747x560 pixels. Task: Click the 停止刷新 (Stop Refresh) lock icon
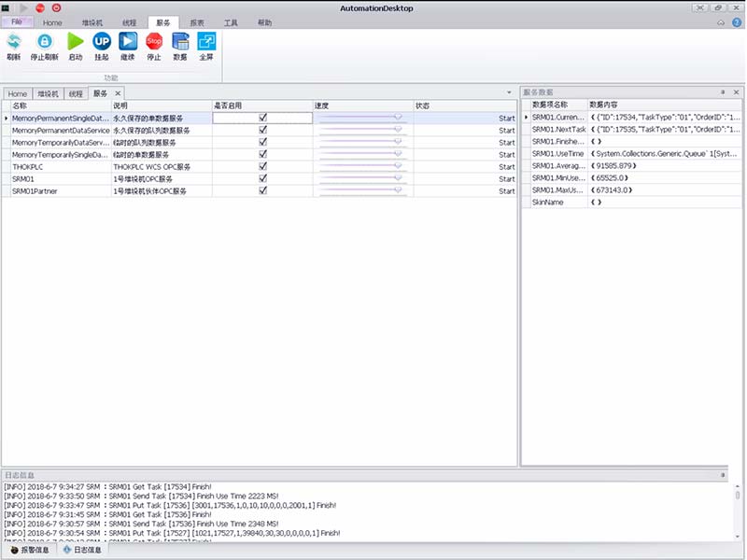click(44, 44)
